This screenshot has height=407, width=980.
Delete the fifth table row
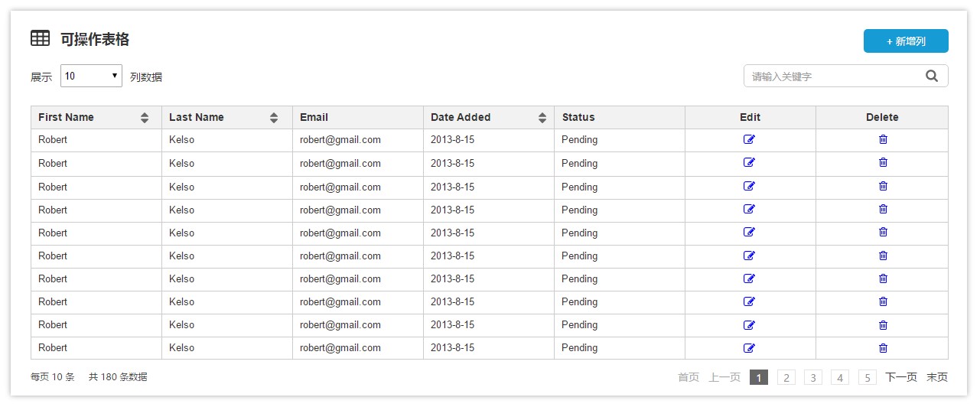(x=883, y=232)
